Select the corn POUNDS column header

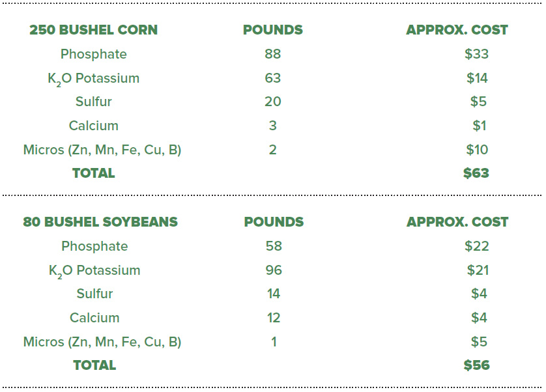point(272,30)
